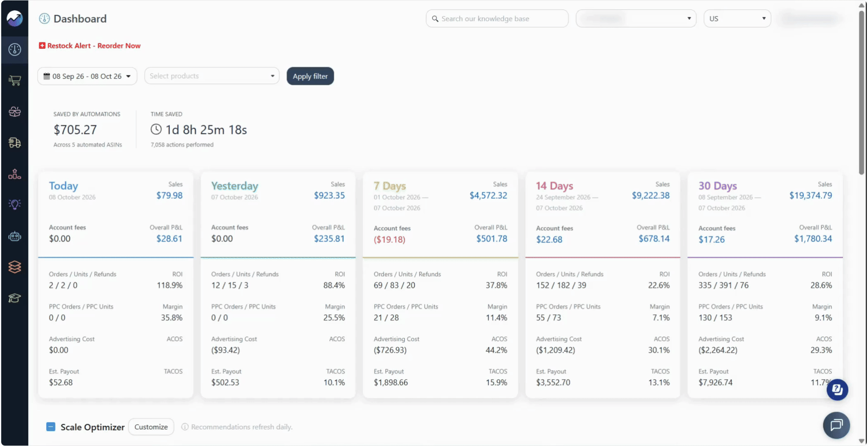Select the 7 Days card heading

[x=390, y=186]
